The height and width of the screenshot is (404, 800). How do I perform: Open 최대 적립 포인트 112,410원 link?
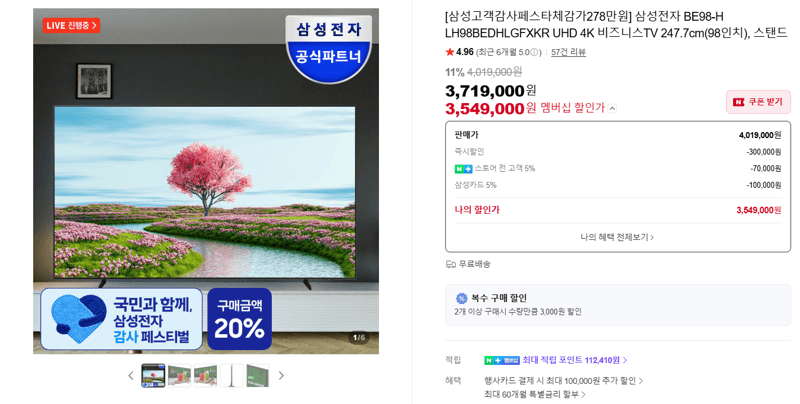click(x=574, y=360)
